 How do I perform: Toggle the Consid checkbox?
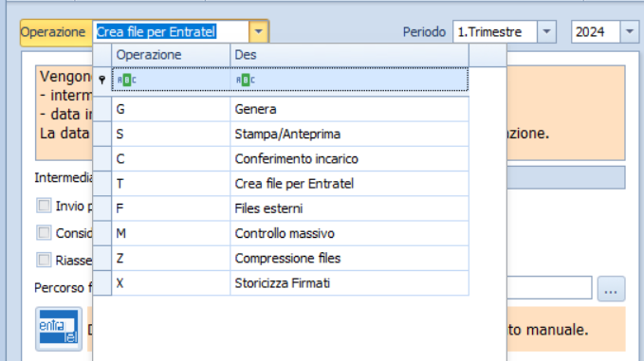[x=44, y=232]
